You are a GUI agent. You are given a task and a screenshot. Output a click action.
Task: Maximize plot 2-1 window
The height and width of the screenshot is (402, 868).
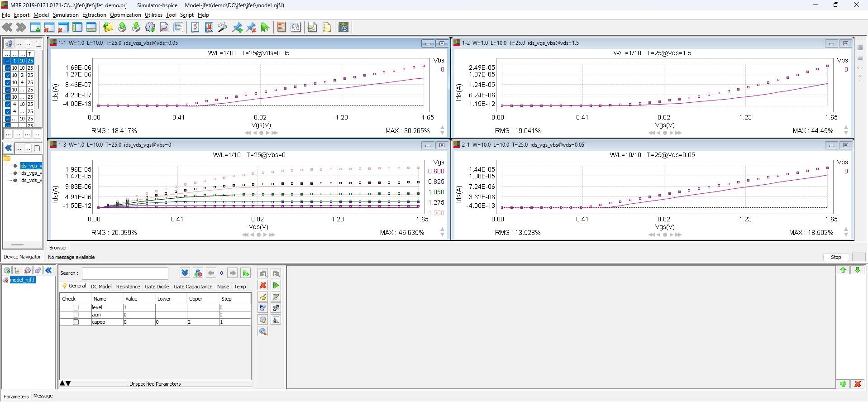845,145
